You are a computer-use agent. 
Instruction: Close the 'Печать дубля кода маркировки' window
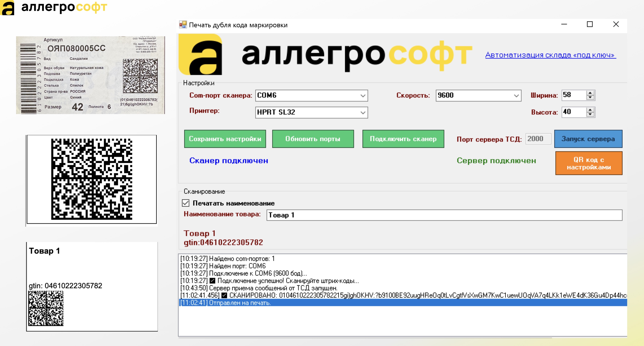pyautogui.click(x=616, y=24)
